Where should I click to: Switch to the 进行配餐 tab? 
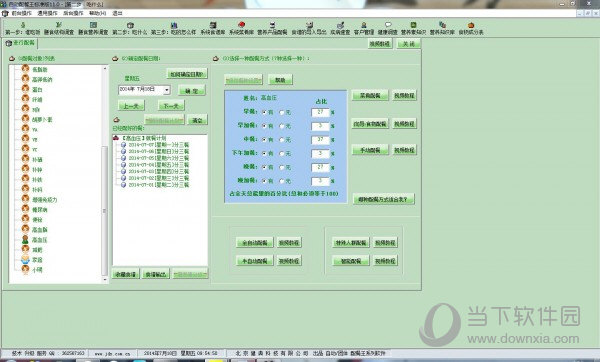[x=21, y=43]
